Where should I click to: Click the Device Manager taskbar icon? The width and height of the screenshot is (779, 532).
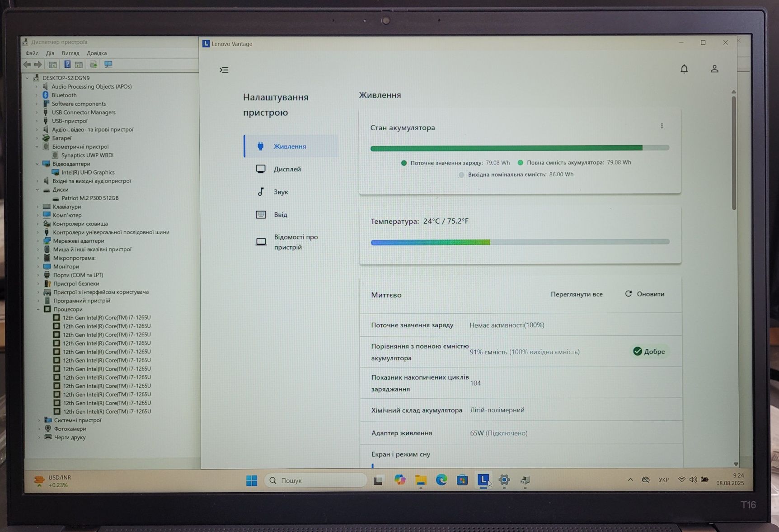click(x=525, y=480)
